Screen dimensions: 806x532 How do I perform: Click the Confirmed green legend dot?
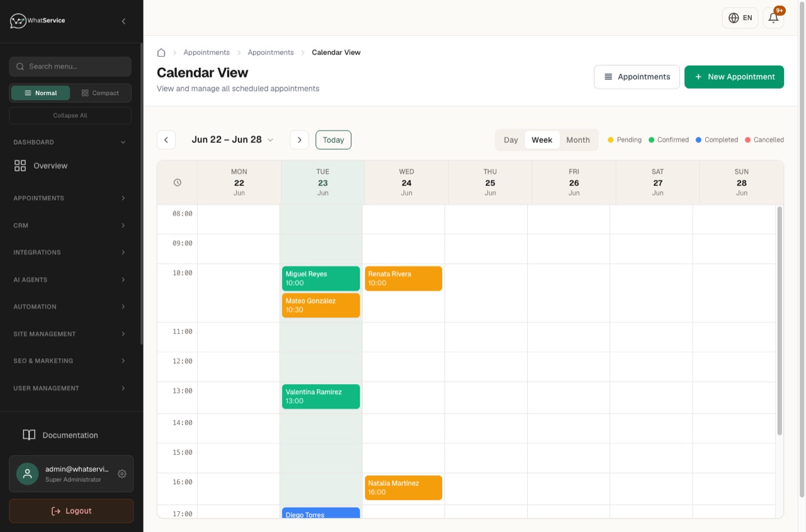pos(652,140)
